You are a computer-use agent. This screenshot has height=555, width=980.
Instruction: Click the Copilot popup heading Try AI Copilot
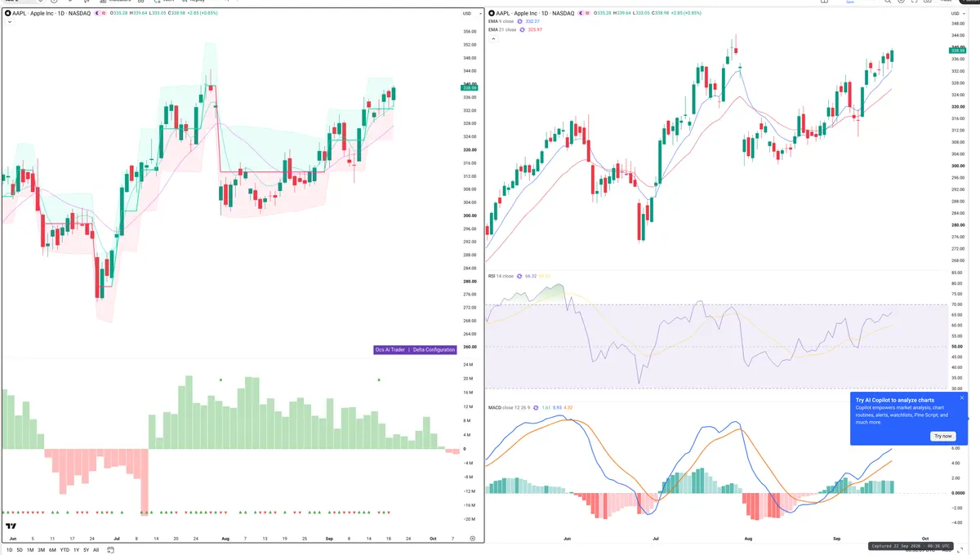click(x=895, y=400)
